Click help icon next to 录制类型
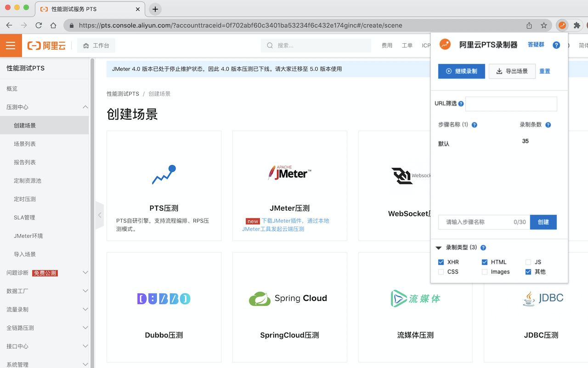The image size is (588, 368). 483,247
